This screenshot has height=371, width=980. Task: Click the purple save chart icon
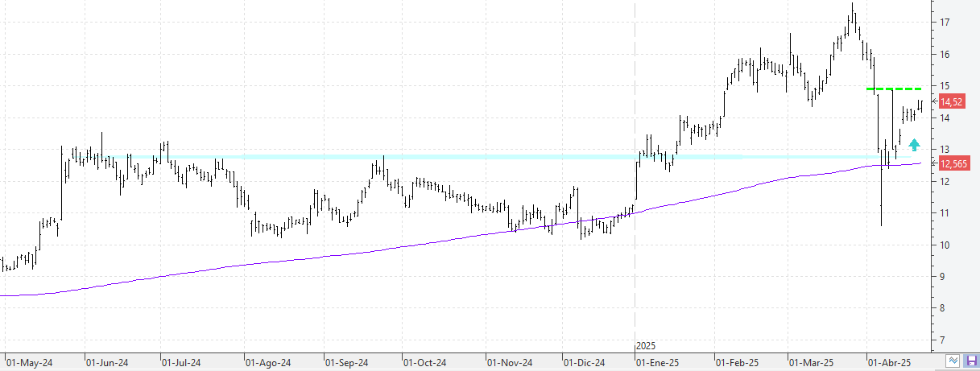pos(971,361)
